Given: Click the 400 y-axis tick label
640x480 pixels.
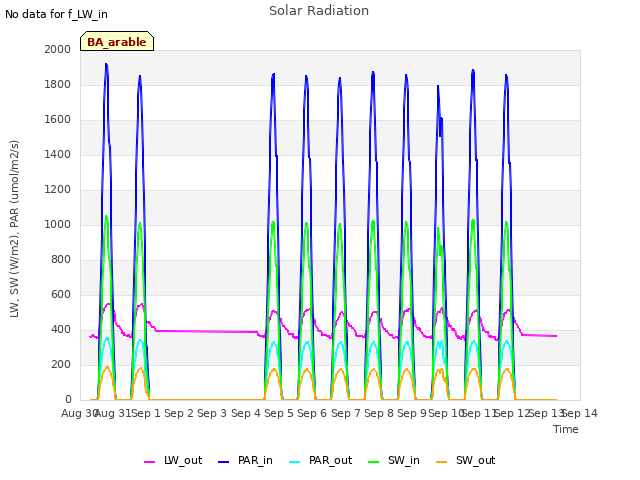Looking at the screenshot, I should tap(61, 330).
